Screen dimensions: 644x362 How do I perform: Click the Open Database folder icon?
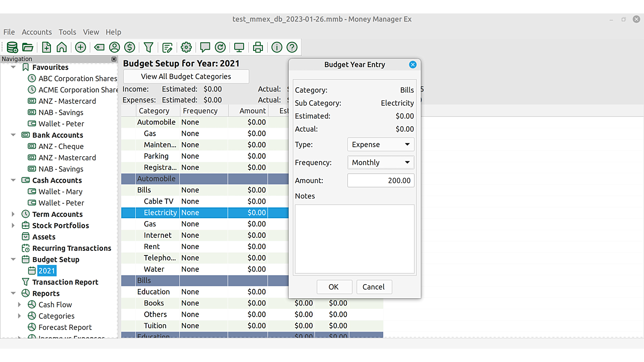[28, 47]
